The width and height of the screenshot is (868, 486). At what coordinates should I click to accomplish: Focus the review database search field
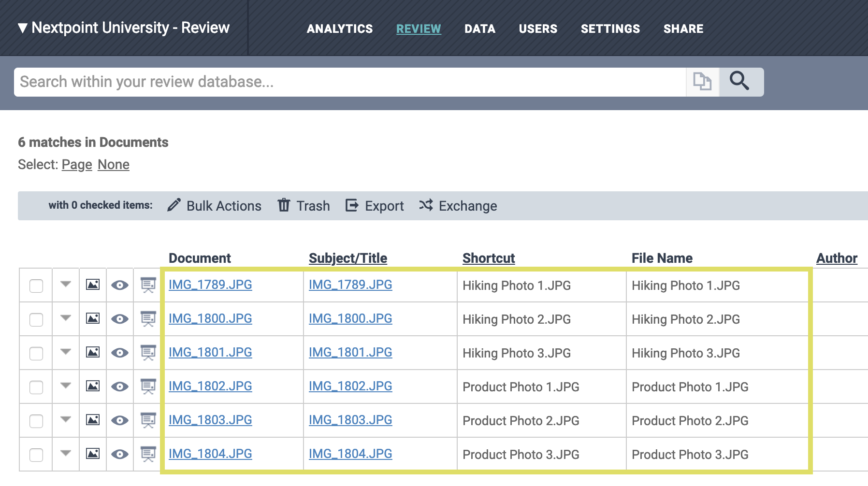[350, 82]
